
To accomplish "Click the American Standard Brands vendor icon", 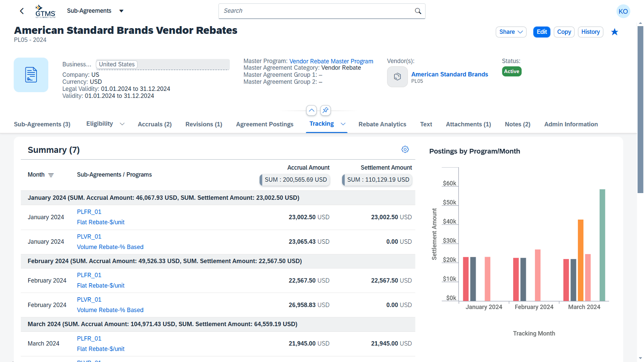I will point(397,77).
